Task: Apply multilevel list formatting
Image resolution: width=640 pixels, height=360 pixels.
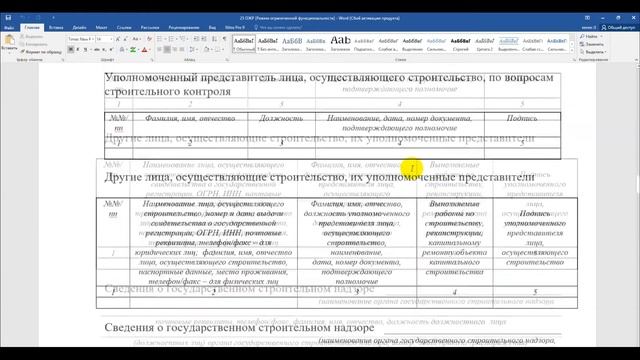Action: tap(182, 39)
